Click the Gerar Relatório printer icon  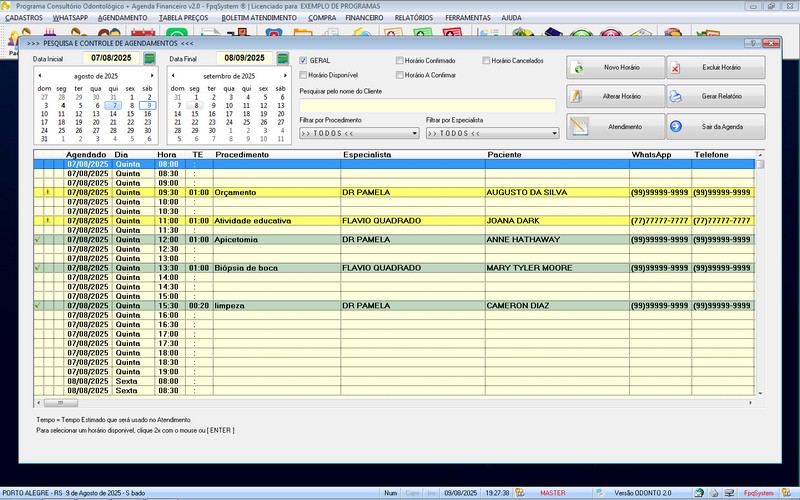(x=677, y=97)
